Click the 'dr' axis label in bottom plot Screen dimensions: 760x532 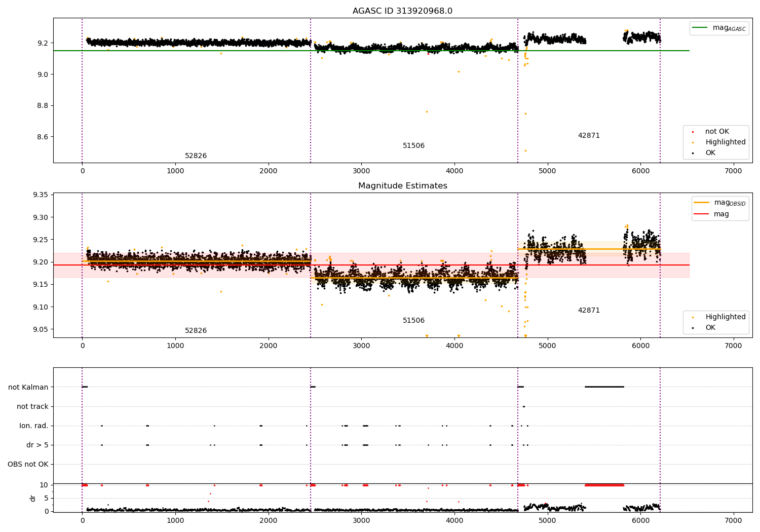point(33,498)
